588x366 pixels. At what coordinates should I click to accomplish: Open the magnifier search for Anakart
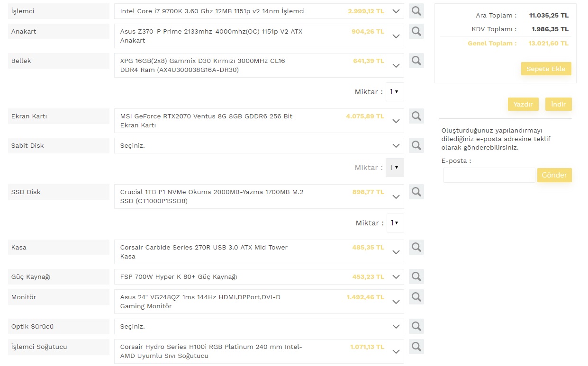coord(416,31)
